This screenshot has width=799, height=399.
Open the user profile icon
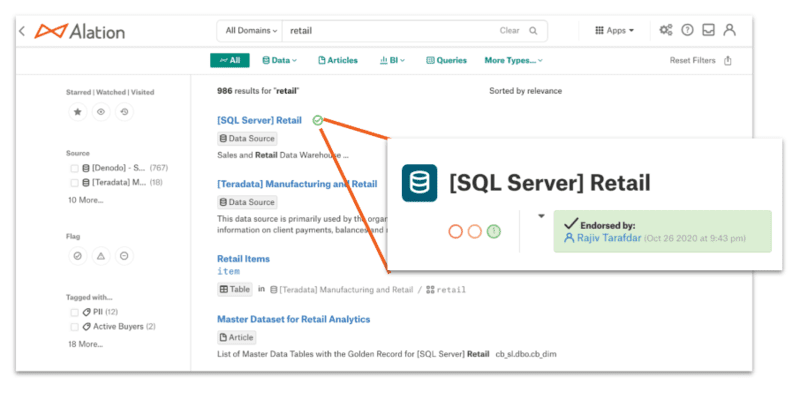730,30
